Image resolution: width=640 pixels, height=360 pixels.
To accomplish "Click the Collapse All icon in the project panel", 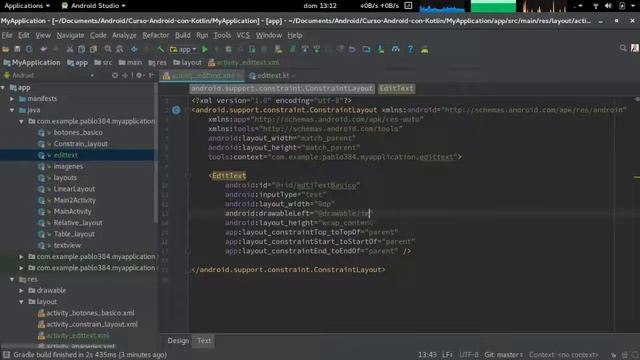I will point(125,76).
